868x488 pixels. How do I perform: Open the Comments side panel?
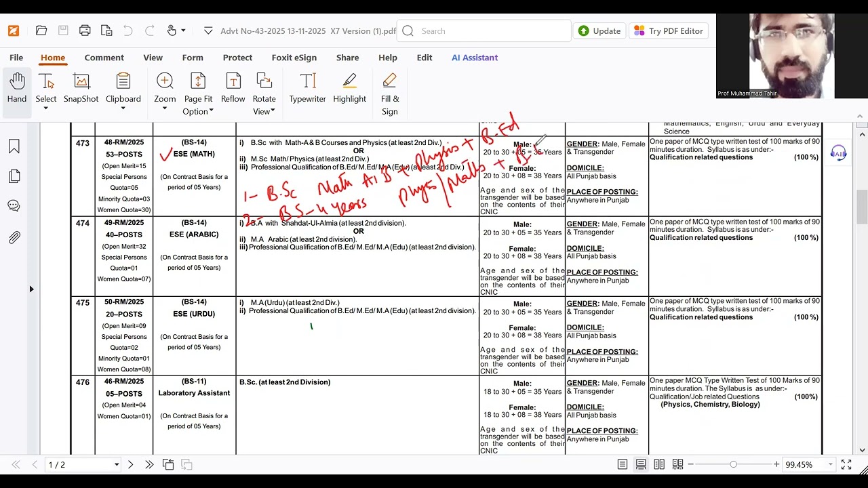(x=14, y=206)
